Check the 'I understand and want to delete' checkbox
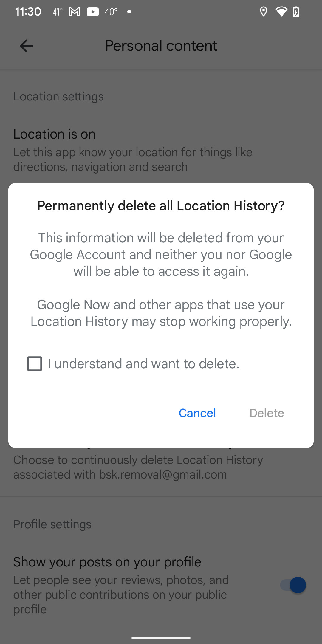Viewport: 322px width, 644px height. tap(34, 363)
